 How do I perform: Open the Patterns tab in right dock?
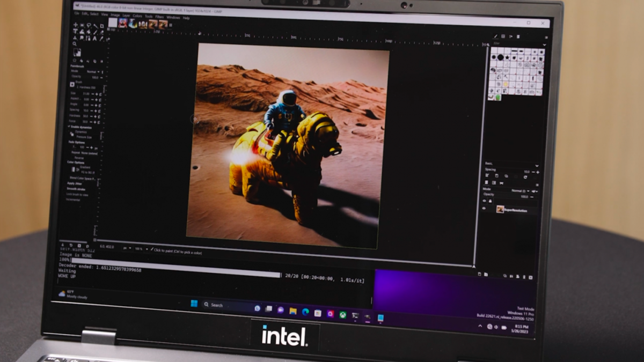(x=503, y=36)
